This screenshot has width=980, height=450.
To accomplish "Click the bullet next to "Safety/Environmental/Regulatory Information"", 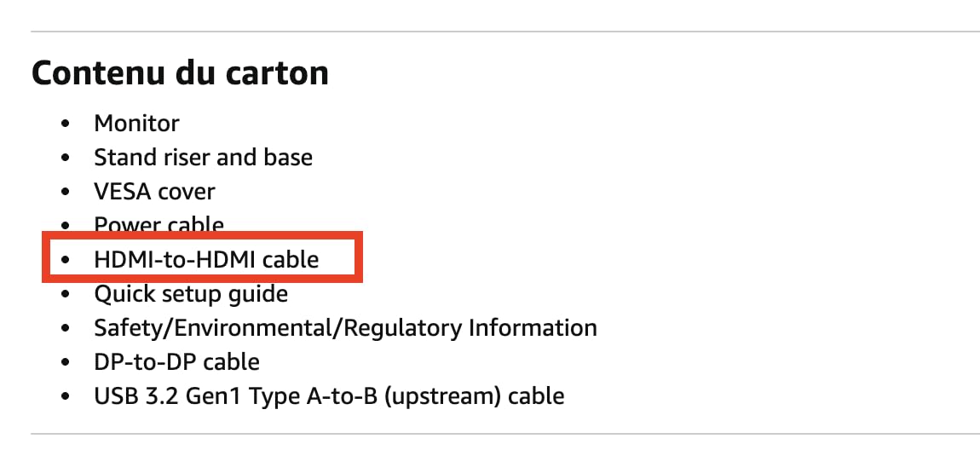I will click(66, 329).
